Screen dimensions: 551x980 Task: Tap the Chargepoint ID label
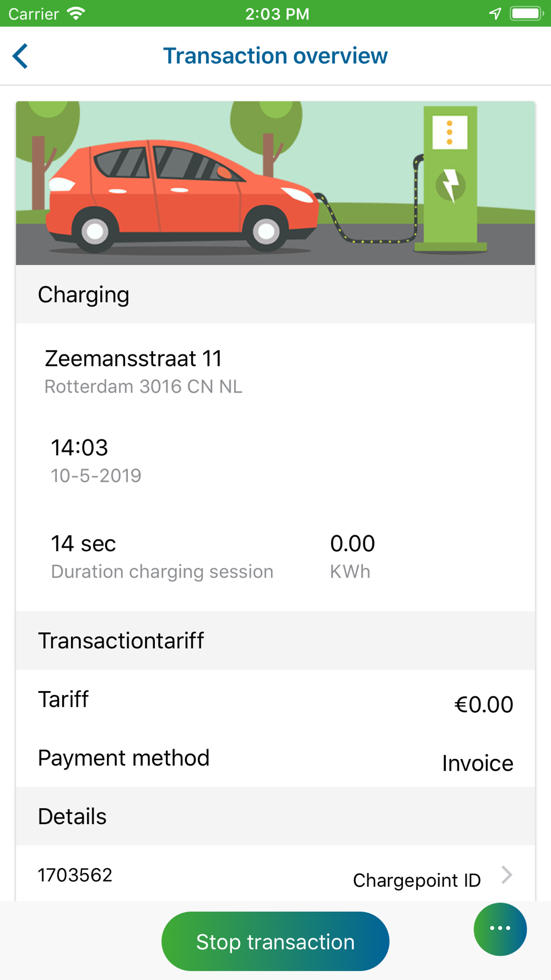coord(417,880)
